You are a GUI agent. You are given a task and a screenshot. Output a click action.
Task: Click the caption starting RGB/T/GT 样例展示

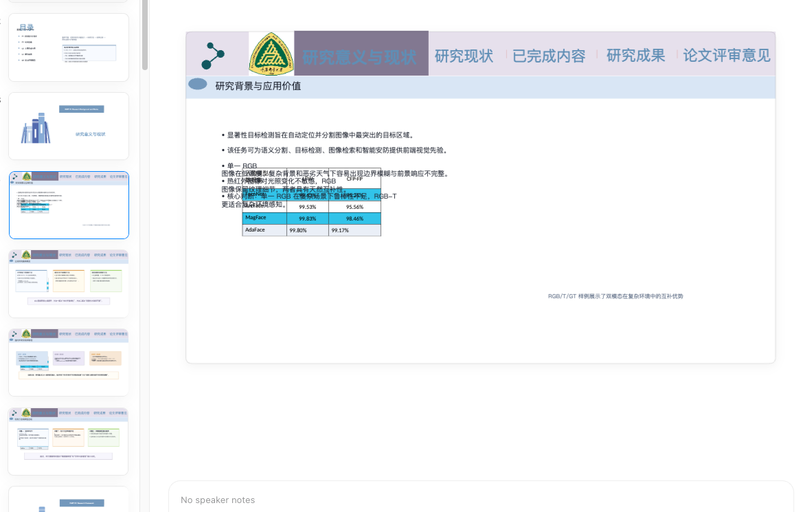(616, 296)
